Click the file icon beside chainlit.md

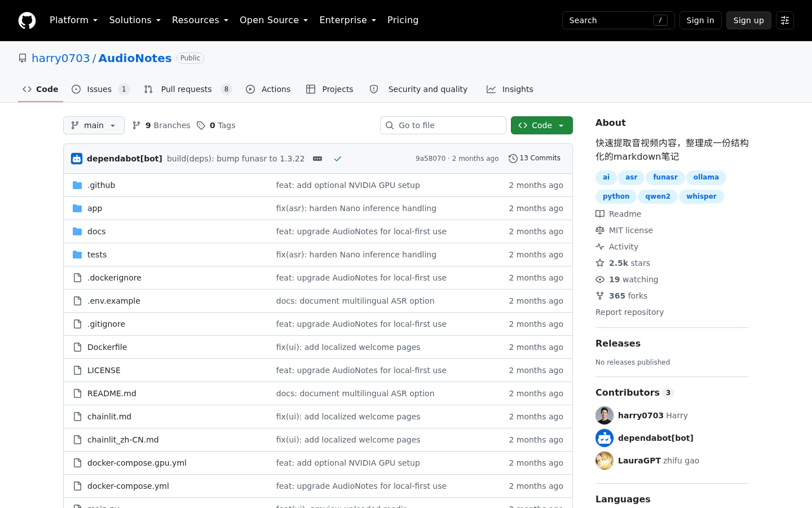(x=77, y=417)
